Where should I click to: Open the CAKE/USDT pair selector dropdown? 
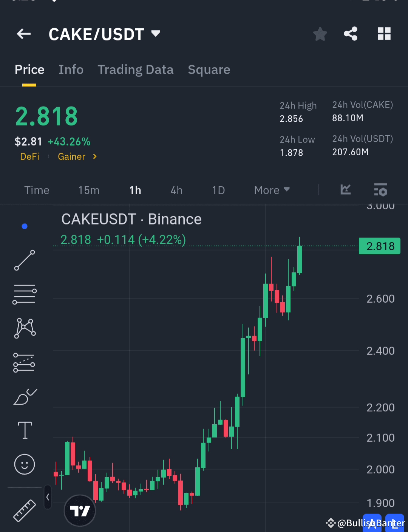click(x=105, y=34)
